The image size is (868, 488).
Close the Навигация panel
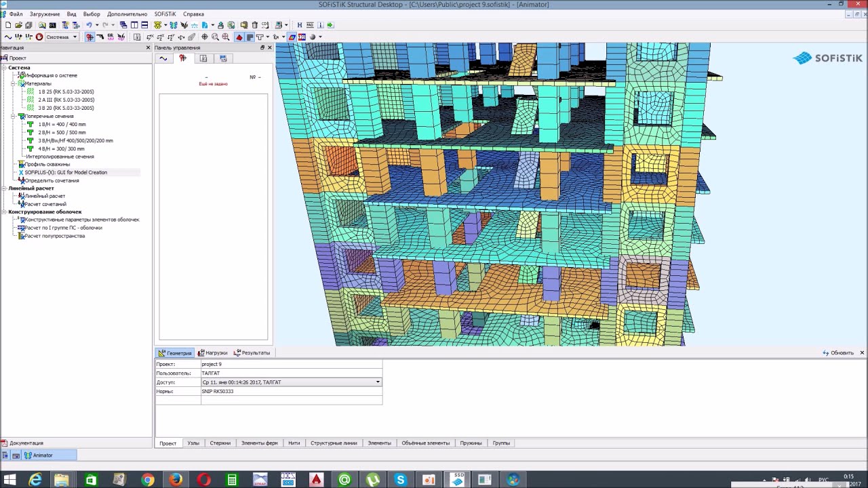point(148,47)
